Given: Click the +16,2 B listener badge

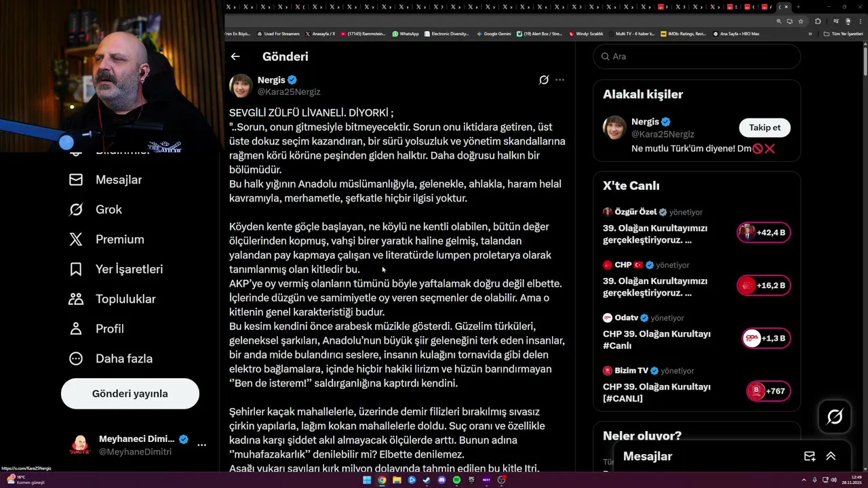Looking at the screenshot, I should pyautogui.click(x=764, y=285).
